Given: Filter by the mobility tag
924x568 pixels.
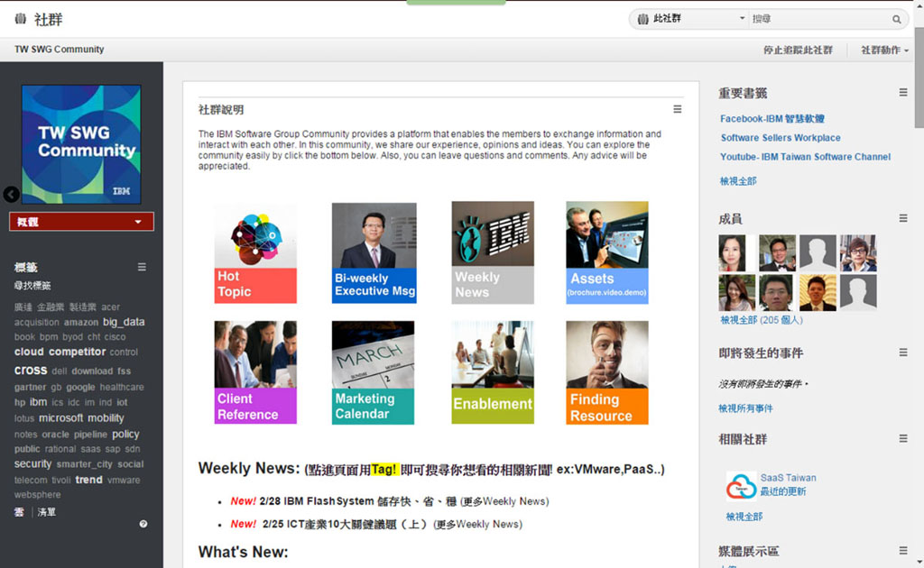Looking at the screenshot, I should pyautogui.click(x=106, y=418).
